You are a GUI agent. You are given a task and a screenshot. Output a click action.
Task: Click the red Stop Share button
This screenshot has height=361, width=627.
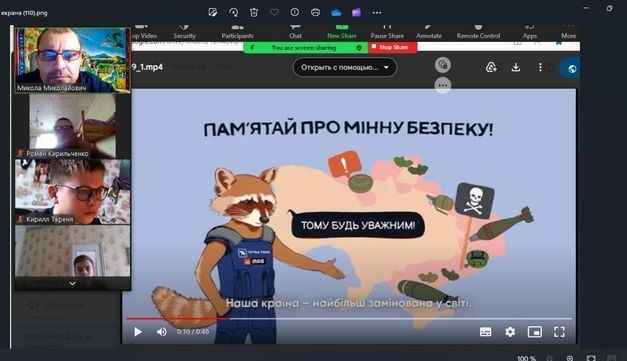393,47
